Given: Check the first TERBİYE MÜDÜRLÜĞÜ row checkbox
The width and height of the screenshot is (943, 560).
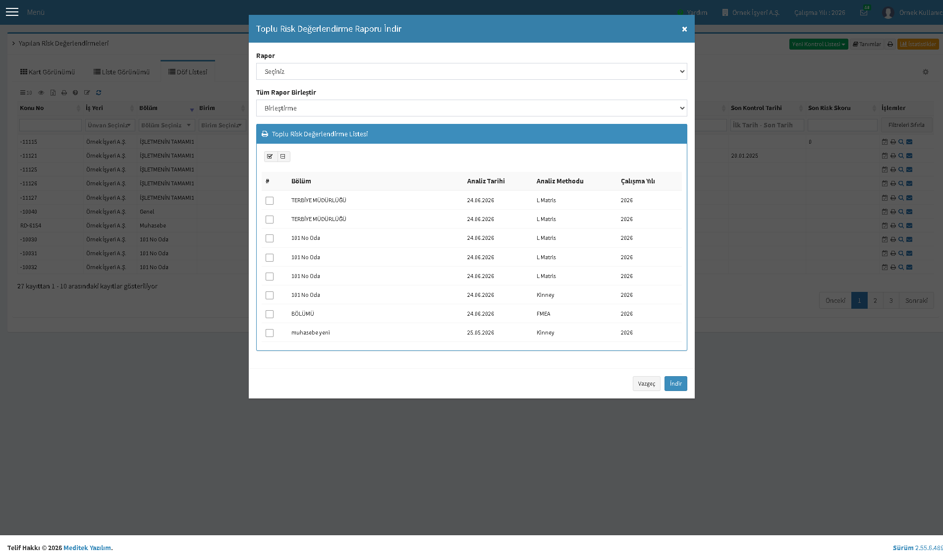Looking at the screenshot, I should 270,201.
